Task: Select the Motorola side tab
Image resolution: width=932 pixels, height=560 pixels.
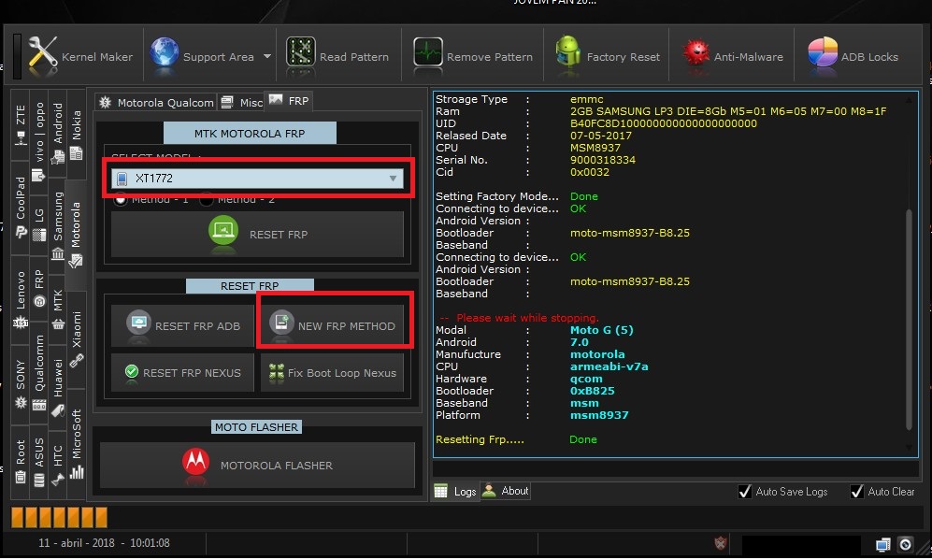Action: pyautogui.click(x=76, y=235)
